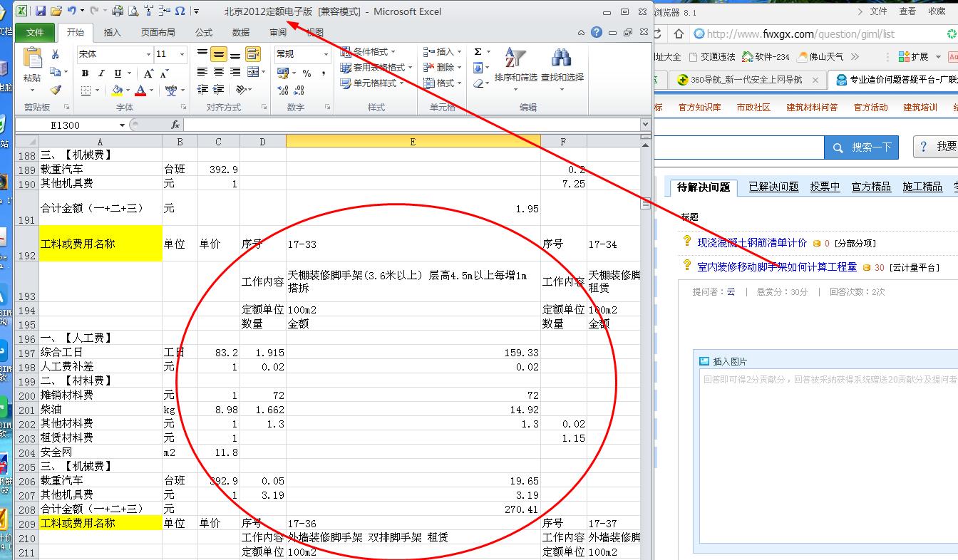Open Excel Help question mark icon
958x560 pixels.
tap(597, 32)
